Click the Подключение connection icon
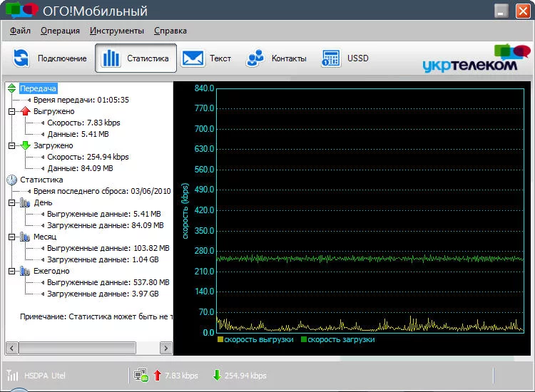Viewport: 535px width, 392px height. point(22,58)
